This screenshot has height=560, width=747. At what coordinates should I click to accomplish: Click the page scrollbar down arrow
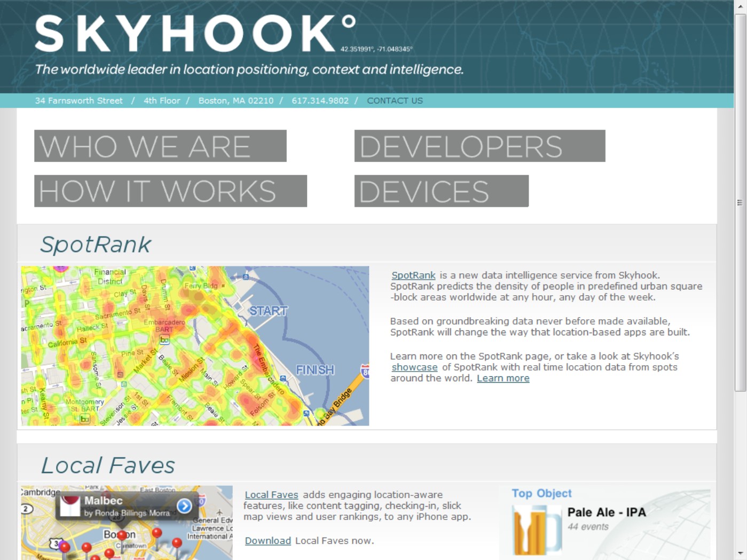tap(740, 554)
